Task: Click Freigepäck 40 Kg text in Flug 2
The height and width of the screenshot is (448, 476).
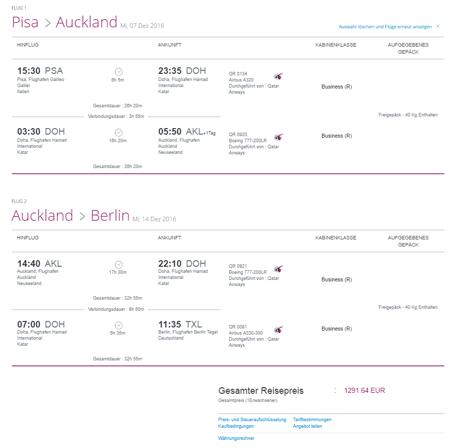Action: pos(408,307)
